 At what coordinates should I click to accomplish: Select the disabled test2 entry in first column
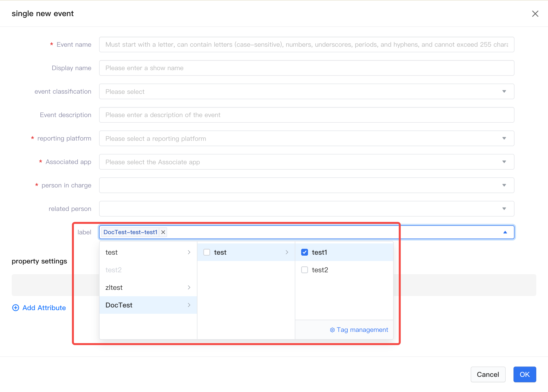pyautogui.click(x=148, y=270)
